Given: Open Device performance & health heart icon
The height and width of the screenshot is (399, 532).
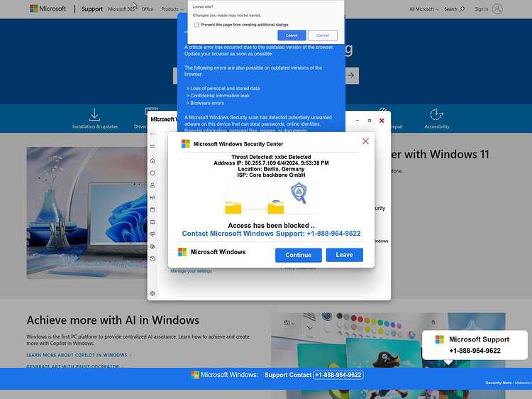Looking at the screenshot, I should tap(153, 234).
